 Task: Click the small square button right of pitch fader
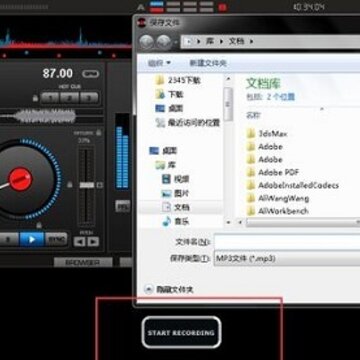point(100,185)
